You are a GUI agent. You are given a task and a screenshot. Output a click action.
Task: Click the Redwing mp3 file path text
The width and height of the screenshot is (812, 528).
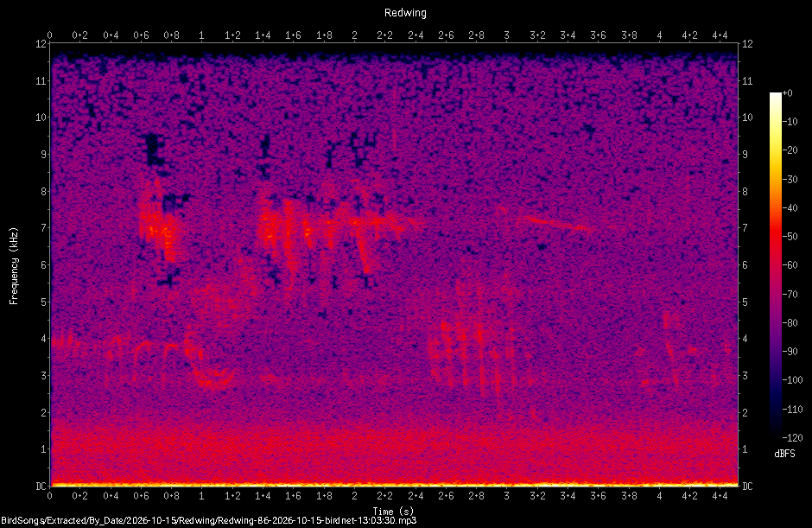209,520
